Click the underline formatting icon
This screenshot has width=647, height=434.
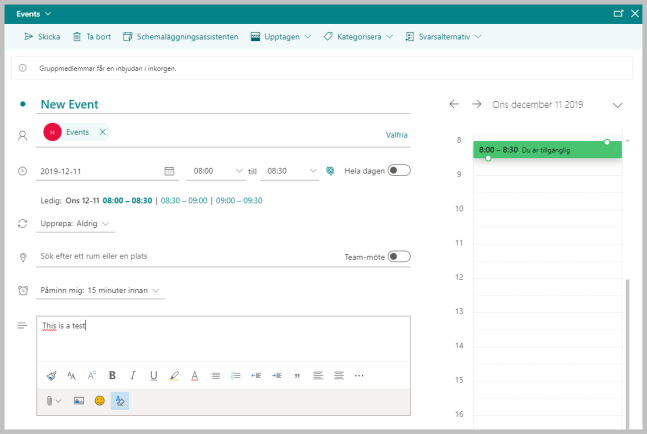point(153,375)
